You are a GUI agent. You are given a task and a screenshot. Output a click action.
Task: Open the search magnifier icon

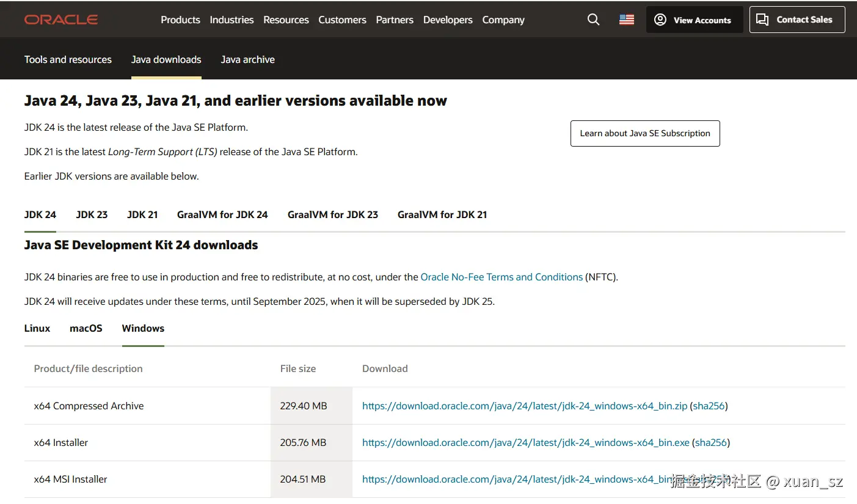593,20
